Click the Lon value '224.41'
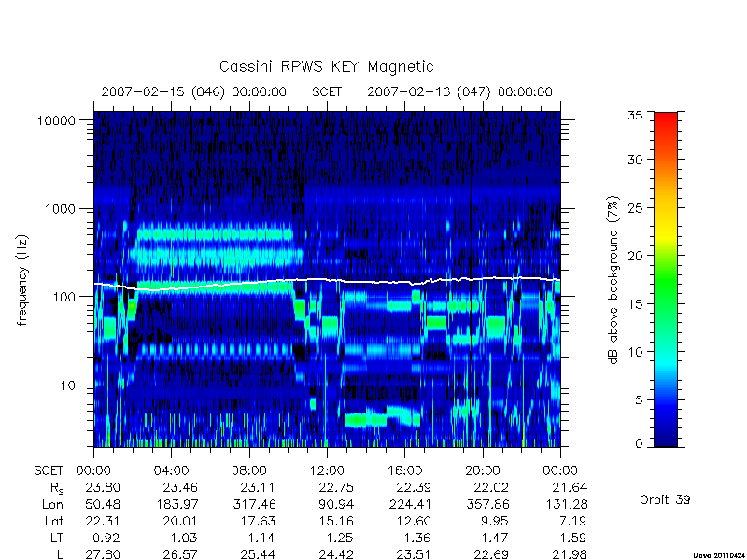 point(410,504)
